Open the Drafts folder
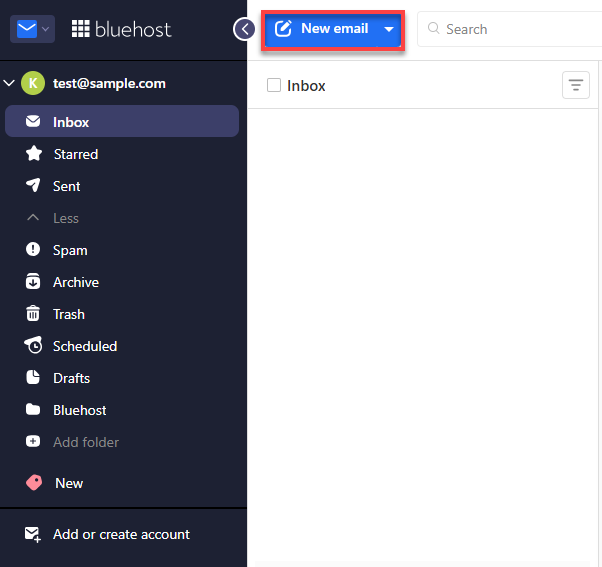 click(x=72, y=378)
